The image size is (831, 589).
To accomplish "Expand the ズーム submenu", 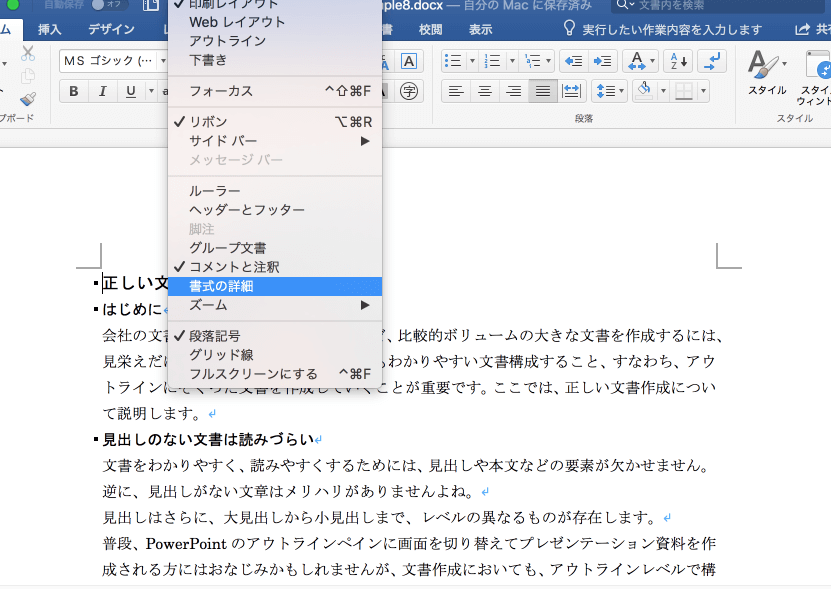I will tap(275, 305).
